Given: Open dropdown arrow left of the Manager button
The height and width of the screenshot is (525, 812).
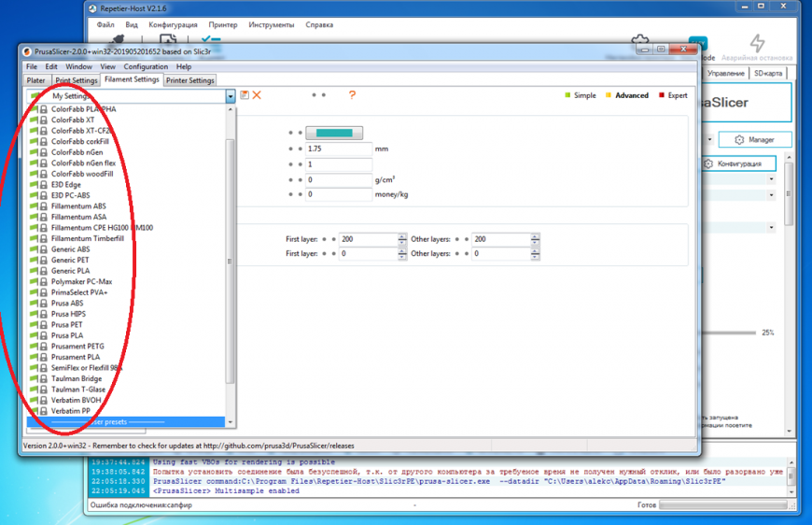Looking at the screenshot, I should [x=709, y=139].
